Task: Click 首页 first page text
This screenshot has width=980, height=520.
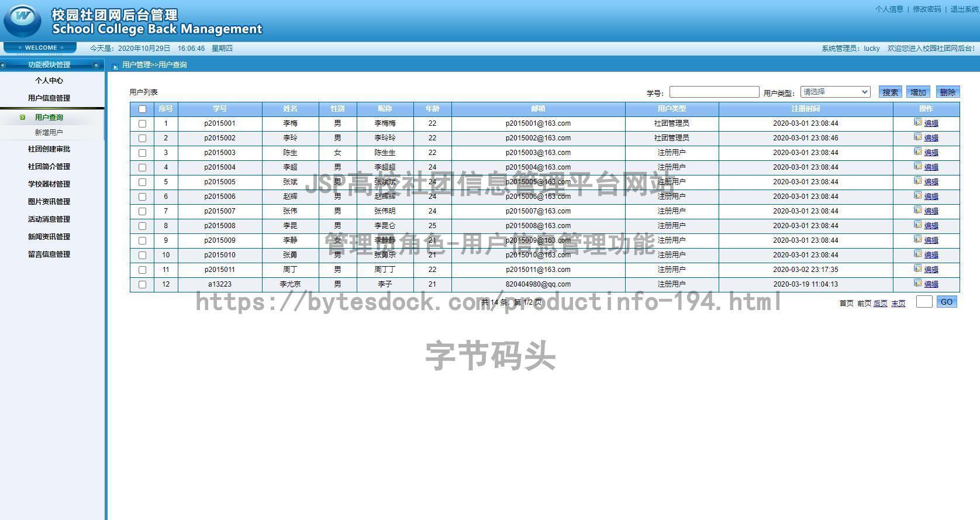Action: (846, 303)
